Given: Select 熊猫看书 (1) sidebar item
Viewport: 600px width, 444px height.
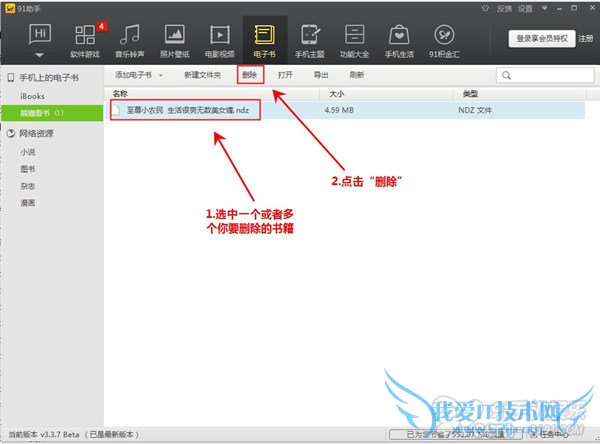Looking at the screenshot, I should click(x=52, y=113).
